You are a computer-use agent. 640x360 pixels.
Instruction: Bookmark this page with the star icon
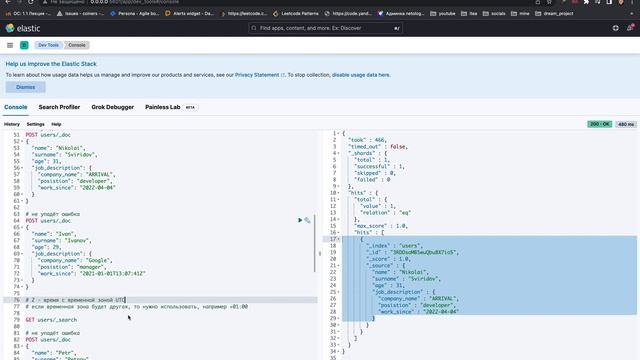click(549, 2)
